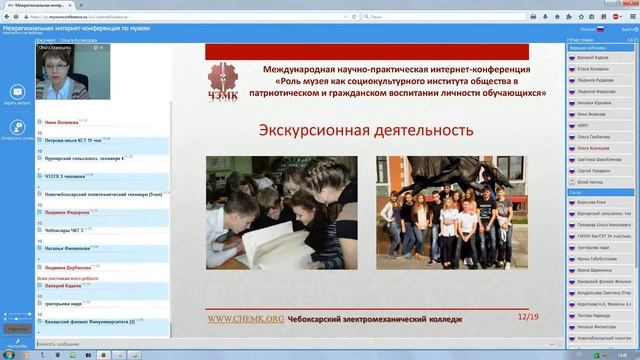Go back with the browser back arrow
Image resolution: width=640 pixels, height=360 pixels.
(x=7, y=17)
